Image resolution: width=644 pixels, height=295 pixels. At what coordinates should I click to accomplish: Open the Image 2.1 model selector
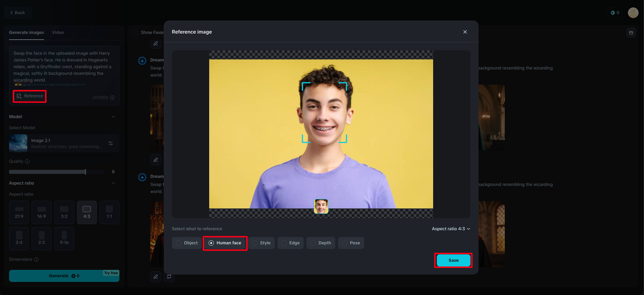coord(64,143)
